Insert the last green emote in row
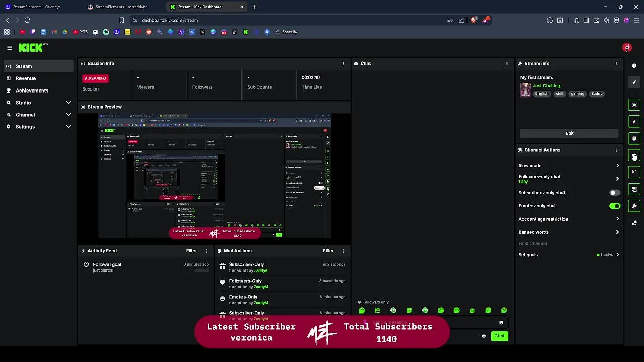Viewport: 644px width, 362px height. (x=504, y=311)
